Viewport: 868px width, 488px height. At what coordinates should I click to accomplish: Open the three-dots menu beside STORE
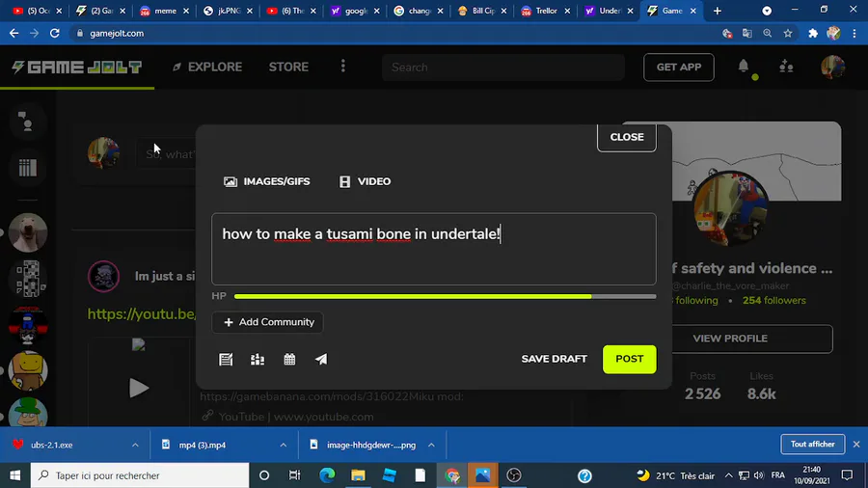pyautogui.click(x=343, y=67)
